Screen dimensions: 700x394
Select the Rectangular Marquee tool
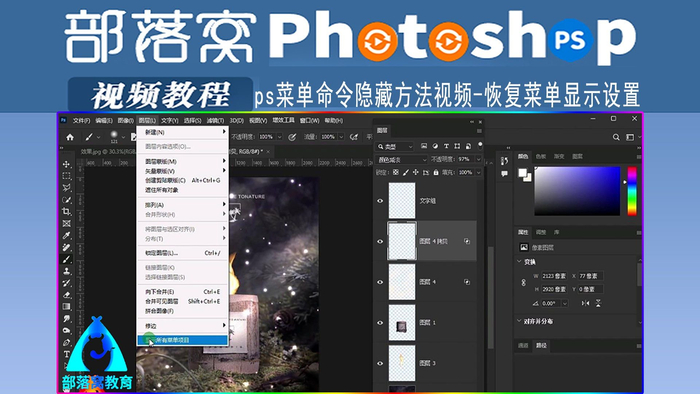(67, 176)
